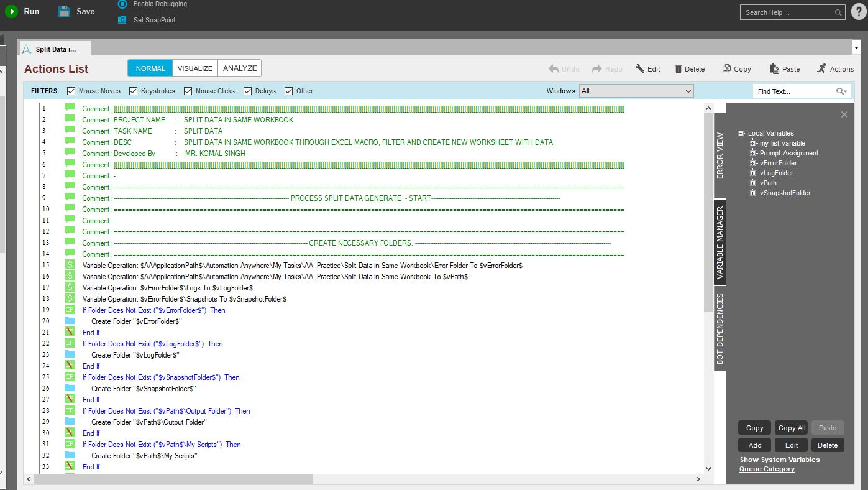
Task: Click the Copy icon in toolbar
Action: pos(726,69)
